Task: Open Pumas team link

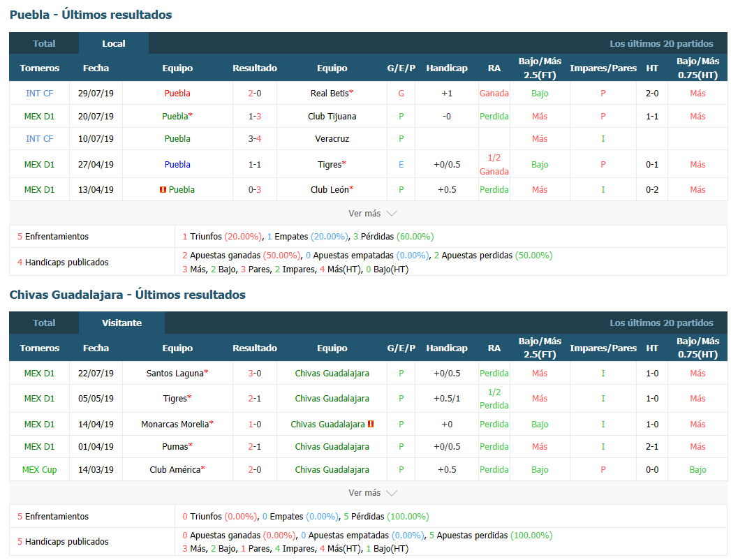Action: tap(175, 446)
